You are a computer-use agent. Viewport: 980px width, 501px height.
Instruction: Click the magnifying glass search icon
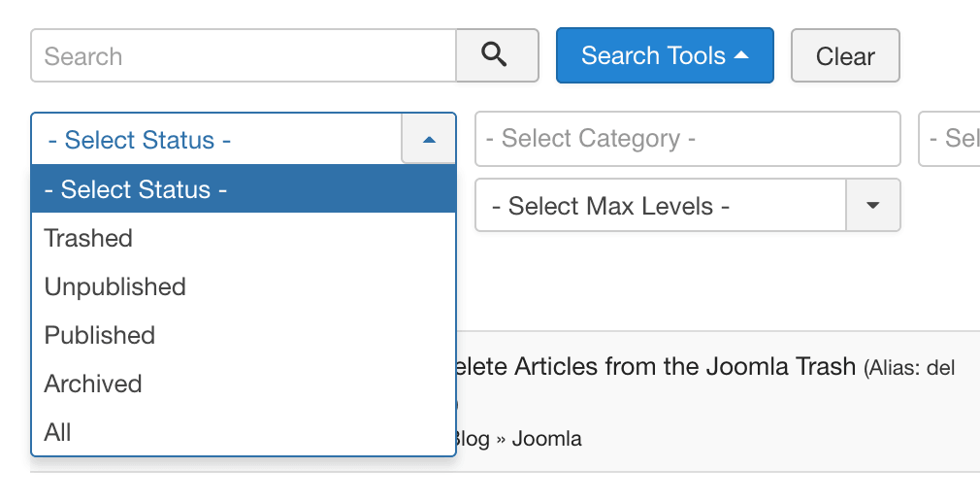[496, 55]
